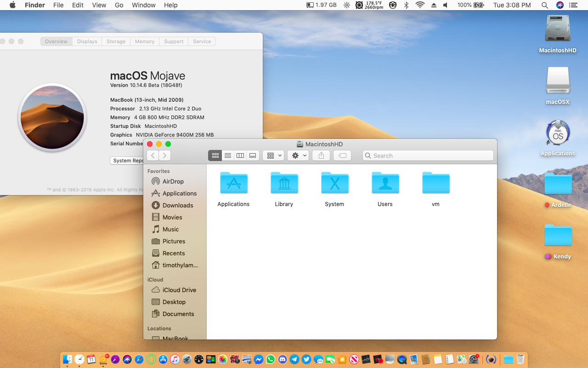Image resolution: width=588 pixels, height=368 pixels.
Task: Launch Discord from the Dock
Action: pos(283,359)
